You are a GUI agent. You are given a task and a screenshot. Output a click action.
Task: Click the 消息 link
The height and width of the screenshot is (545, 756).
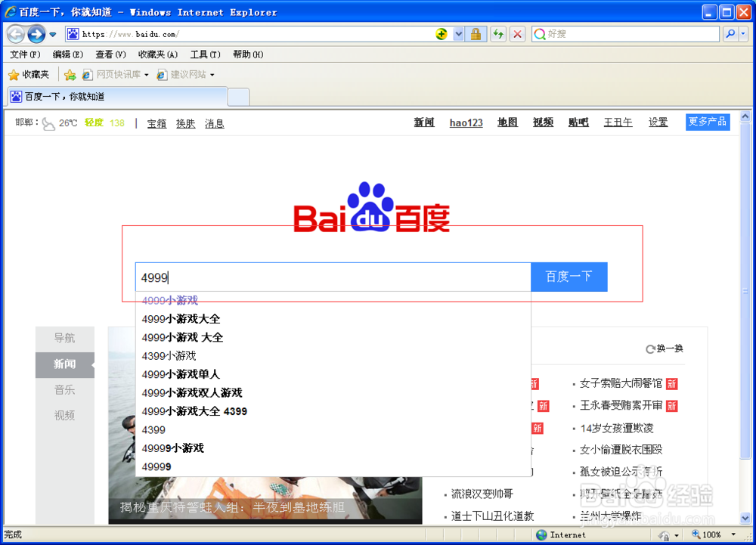pos(215,123)
